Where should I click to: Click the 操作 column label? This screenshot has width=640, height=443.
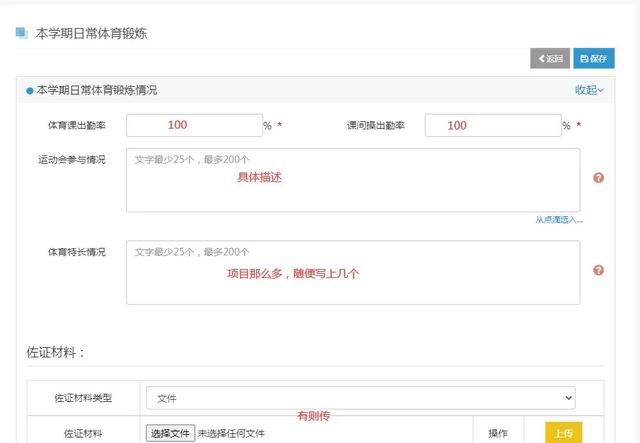point(498,433)
